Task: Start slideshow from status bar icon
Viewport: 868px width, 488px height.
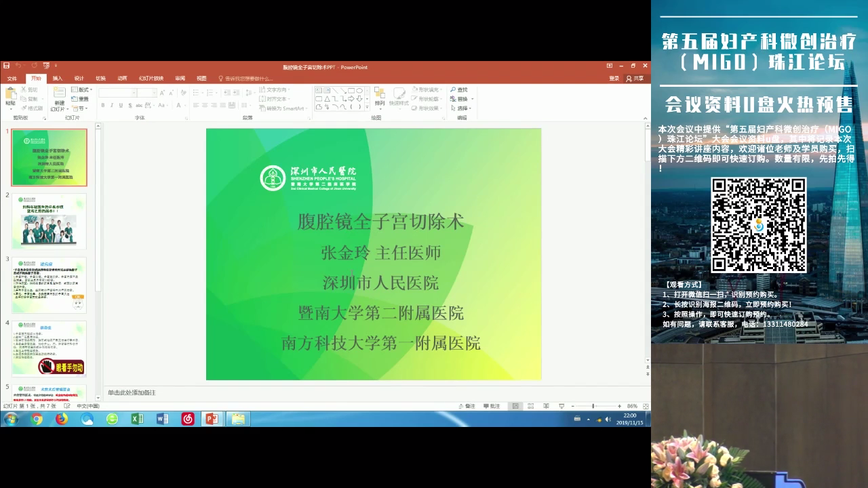Action: coord(561,406)
